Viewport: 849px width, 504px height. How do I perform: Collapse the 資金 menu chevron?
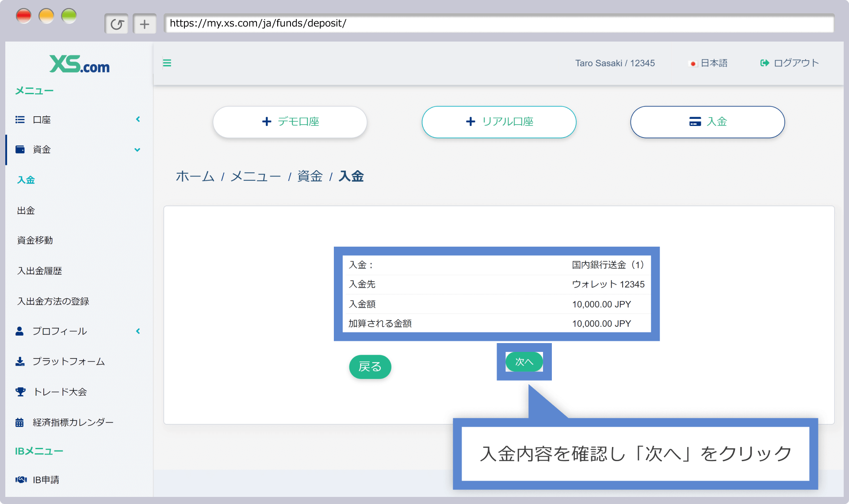point(138,150)
